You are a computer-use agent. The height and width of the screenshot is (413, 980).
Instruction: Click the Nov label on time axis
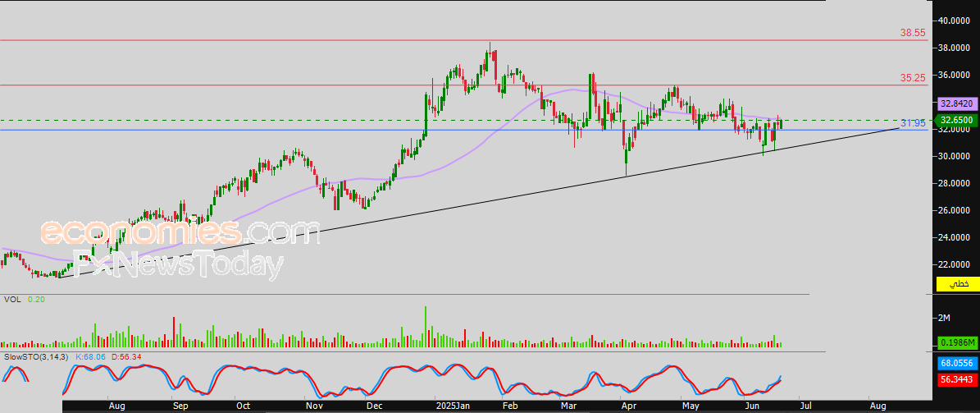tap(314, 406)
